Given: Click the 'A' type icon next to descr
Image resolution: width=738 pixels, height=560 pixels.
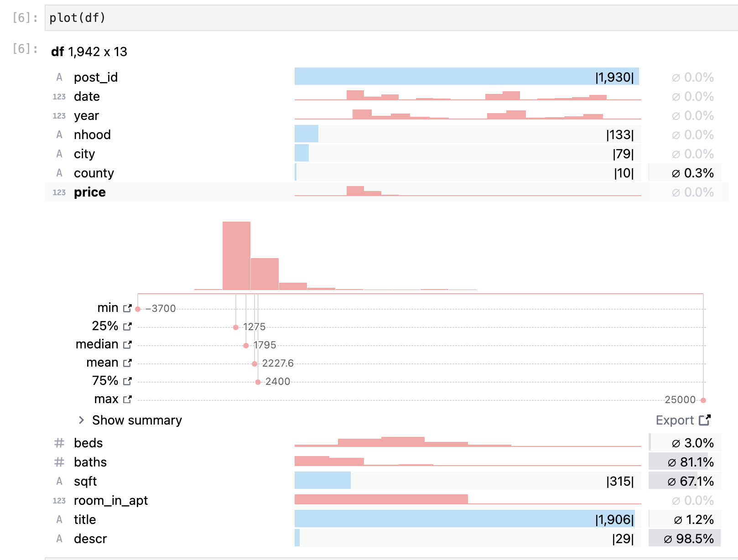Looking at the screenshot, I should [x=59, y=539].
